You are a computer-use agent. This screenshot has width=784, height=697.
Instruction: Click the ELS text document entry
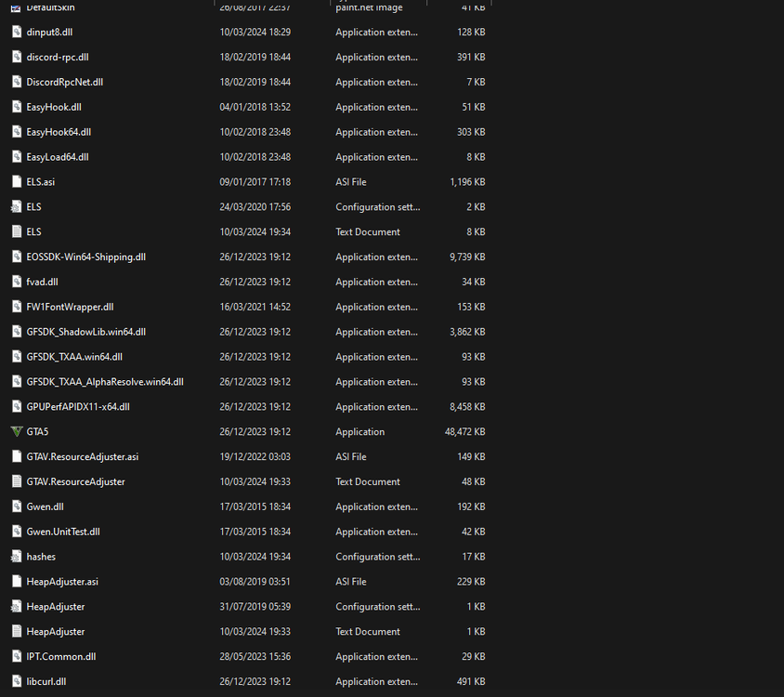click(x=35, y=231)
